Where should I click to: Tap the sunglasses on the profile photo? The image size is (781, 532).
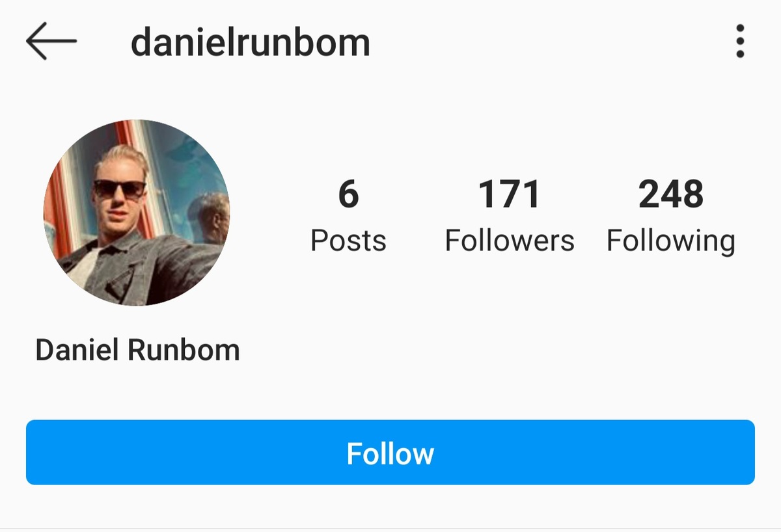coord(120,189)
